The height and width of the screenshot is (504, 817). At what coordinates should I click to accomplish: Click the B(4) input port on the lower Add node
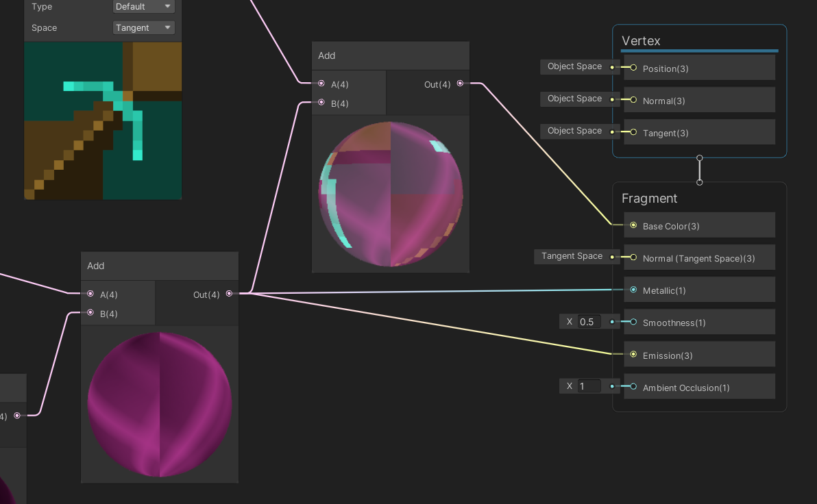(90, 313)
